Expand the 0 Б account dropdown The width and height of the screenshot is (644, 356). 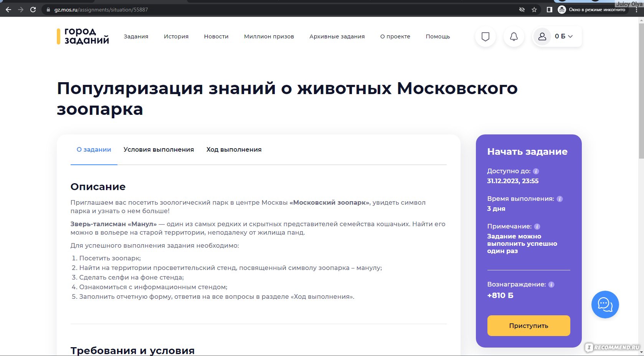point(564,36)
